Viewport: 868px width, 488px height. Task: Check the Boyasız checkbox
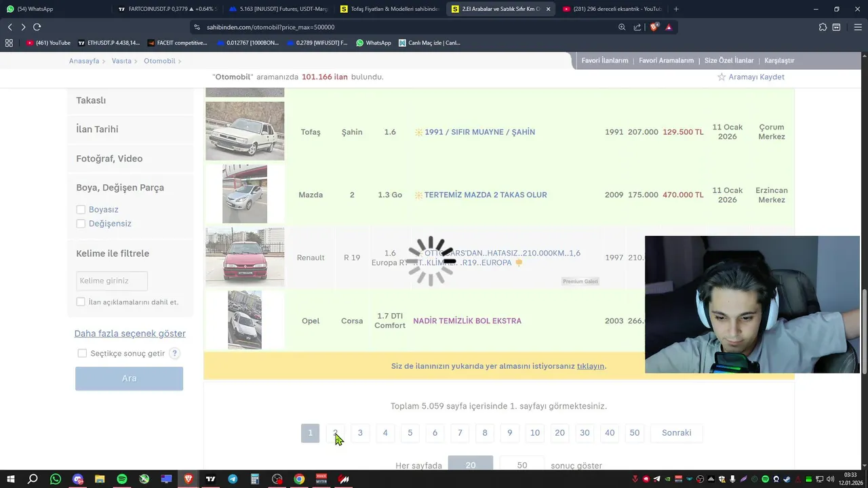tap(81, 209)
